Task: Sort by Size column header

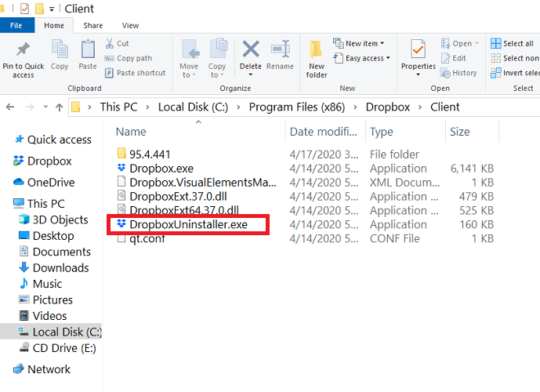Action: point(459,132)
